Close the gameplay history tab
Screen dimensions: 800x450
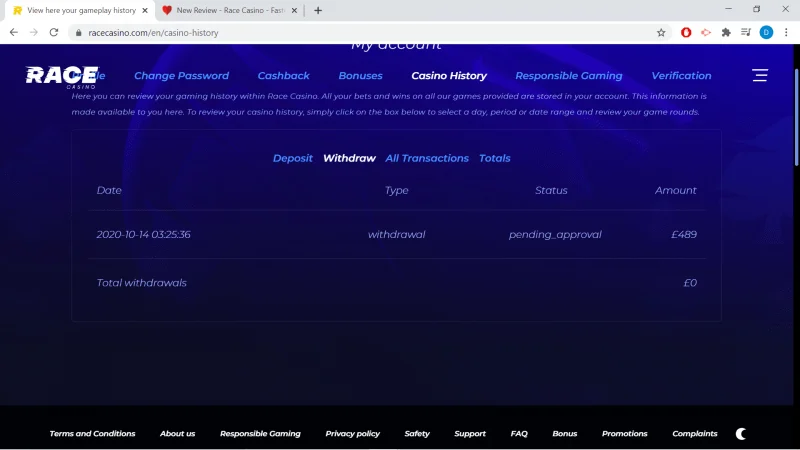tap(145, 10)
